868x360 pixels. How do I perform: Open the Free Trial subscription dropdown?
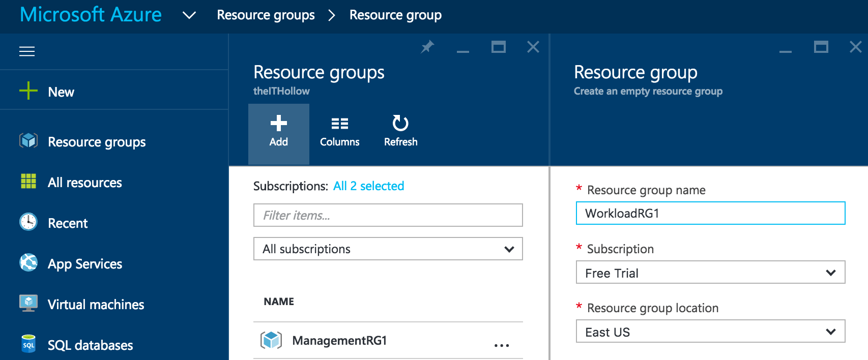point(710,273)
